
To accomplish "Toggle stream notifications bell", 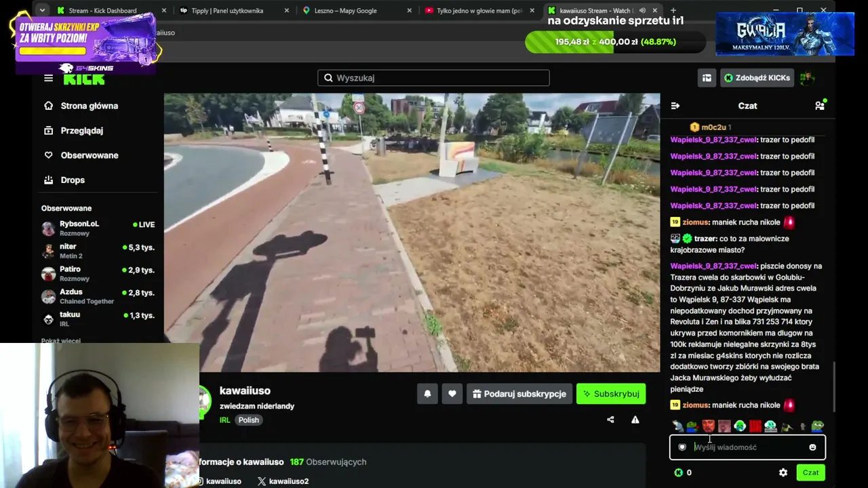I will pos(427,394).
